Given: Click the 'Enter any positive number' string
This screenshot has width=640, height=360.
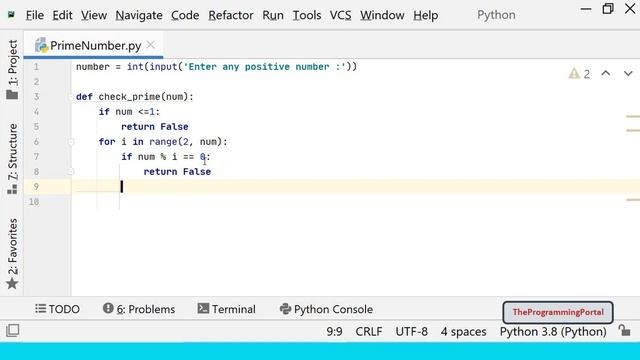Looking at the screenshot, I should [264, 67].
